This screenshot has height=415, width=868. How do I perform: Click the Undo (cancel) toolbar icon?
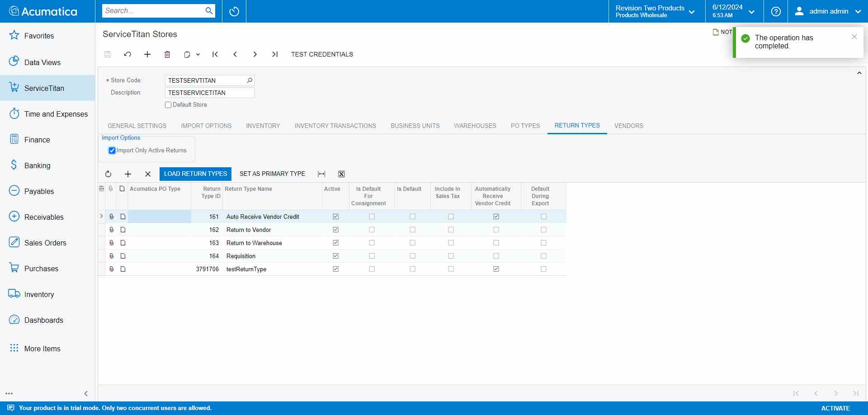[127, 54]
